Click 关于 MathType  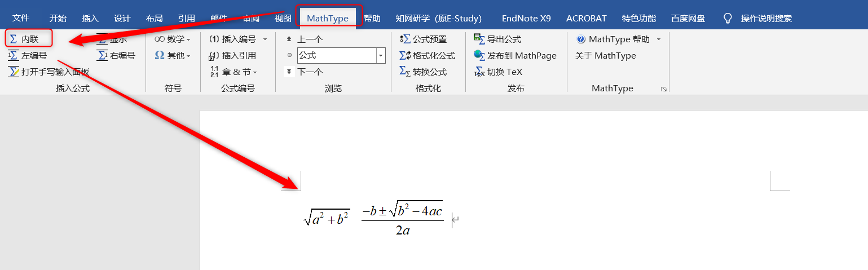605,55
